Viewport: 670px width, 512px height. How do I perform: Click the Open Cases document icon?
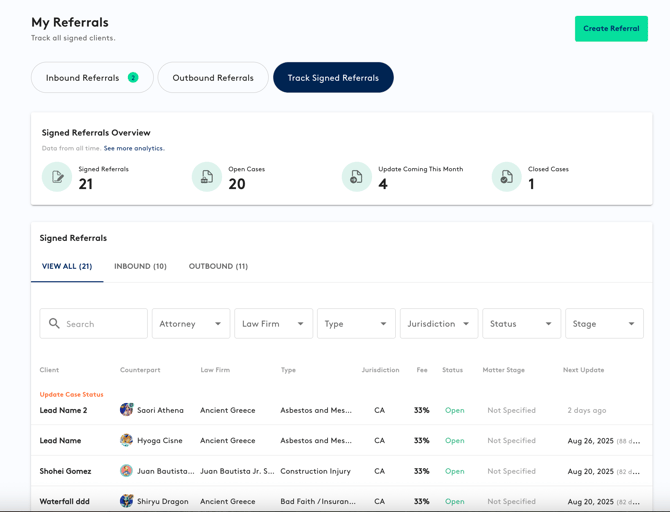[x=207, y=177]
